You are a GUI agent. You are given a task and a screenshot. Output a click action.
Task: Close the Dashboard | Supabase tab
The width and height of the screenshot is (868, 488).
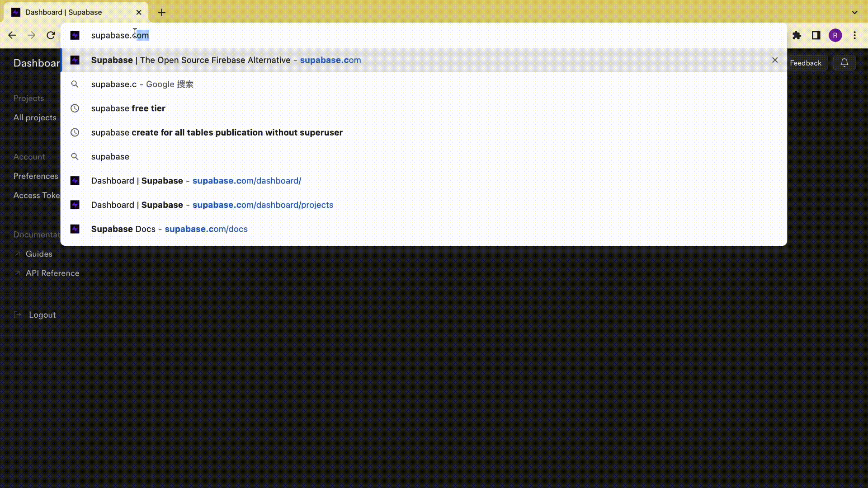[139, 12]
